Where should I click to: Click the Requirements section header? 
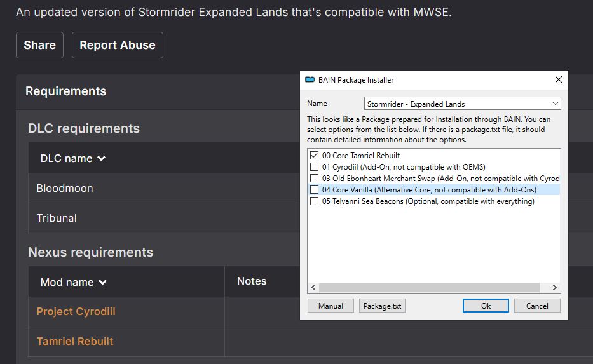pyautogui.click(x=66, y=91)
